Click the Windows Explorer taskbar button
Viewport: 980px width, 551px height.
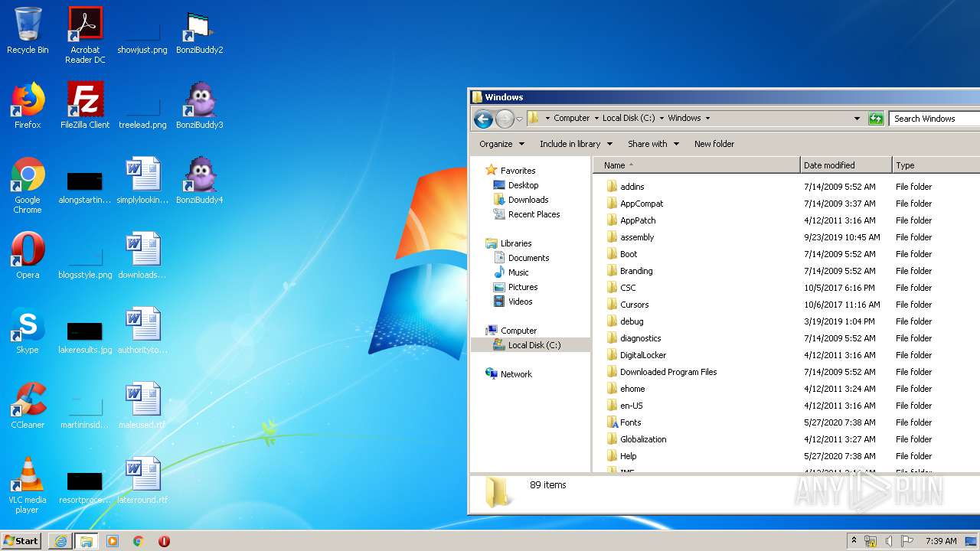coord(87,541)
